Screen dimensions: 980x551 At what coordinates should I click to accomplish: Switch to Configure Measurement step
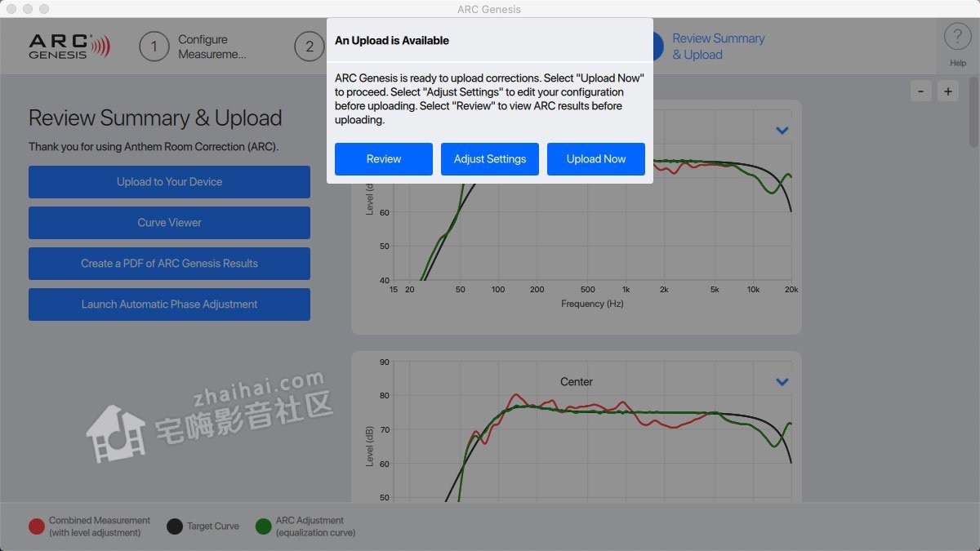[212, 47]
